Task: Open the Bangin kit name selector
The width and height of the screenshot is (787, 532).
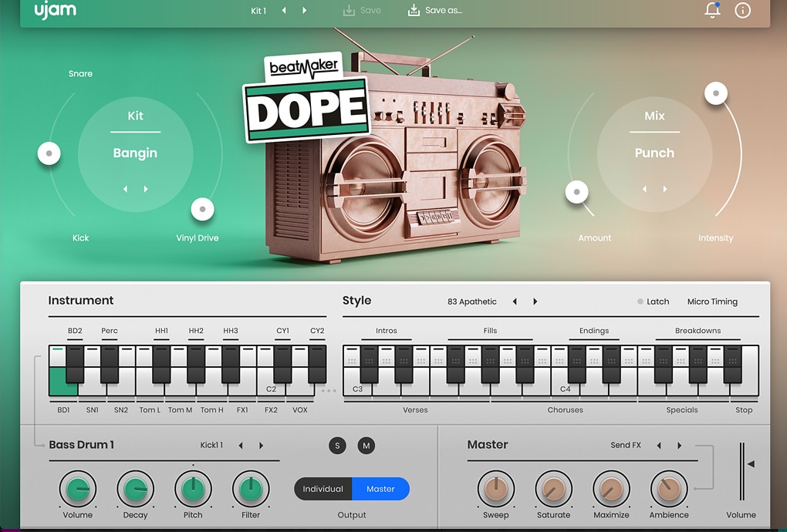Action: click(135, 153)
